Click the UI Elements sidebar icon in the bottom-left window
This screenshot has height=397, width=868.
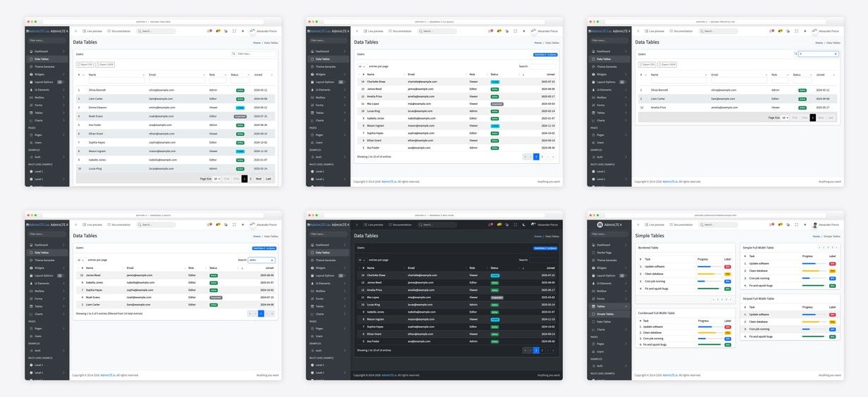pos(31,283)
